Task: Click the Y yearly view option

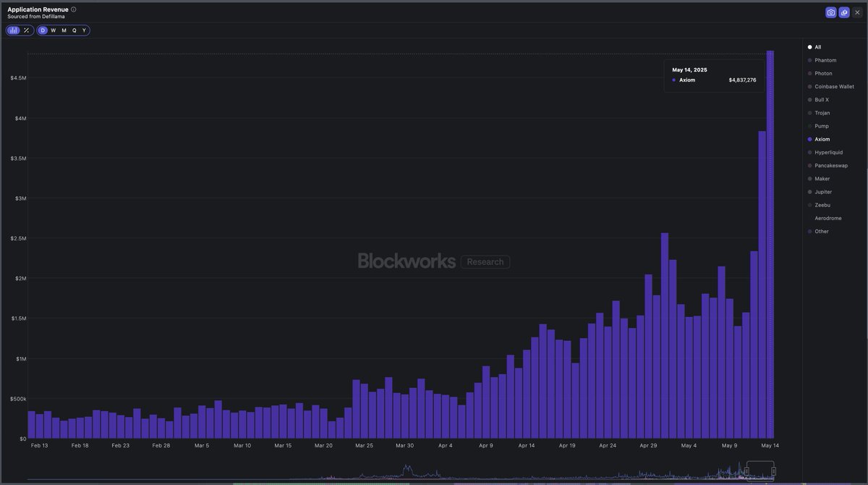Action: click(x=83, y=30)
